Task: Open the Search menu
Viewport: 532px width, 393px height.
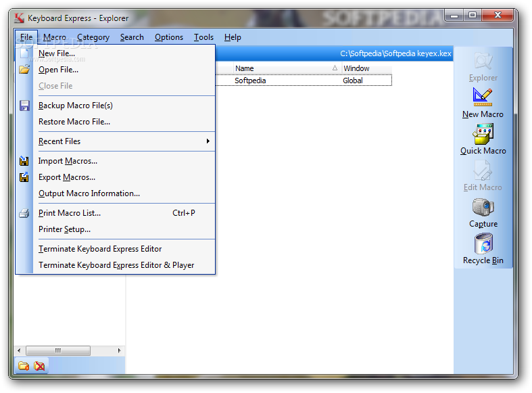Action: pos(132,37)
